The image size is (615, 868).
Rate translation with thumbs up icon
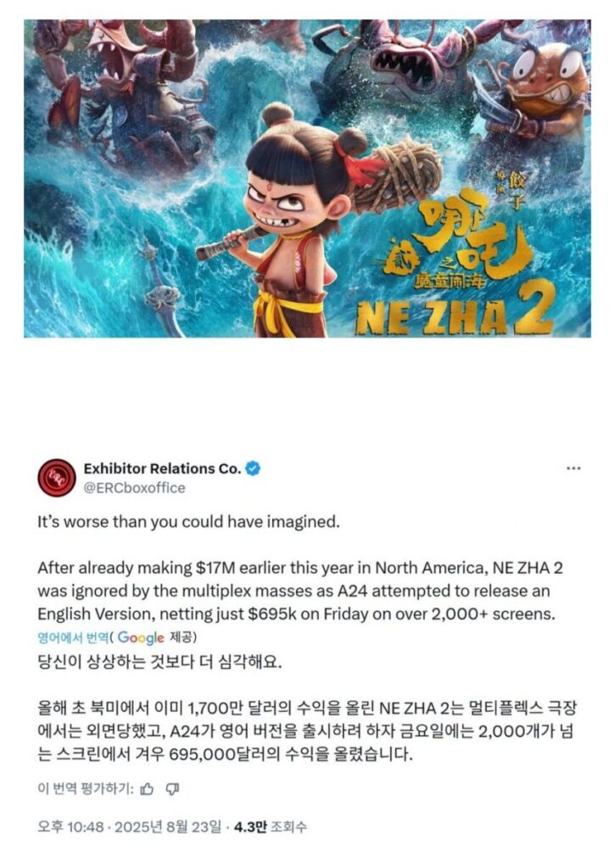(147, 789)
